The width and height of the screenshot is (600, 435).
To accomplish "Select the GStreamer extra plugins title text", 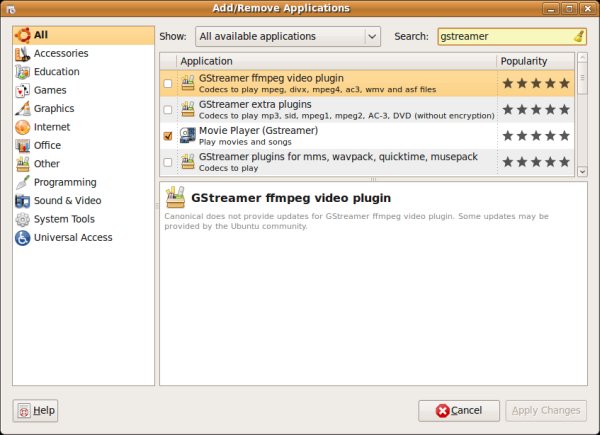I will point(255,104).
